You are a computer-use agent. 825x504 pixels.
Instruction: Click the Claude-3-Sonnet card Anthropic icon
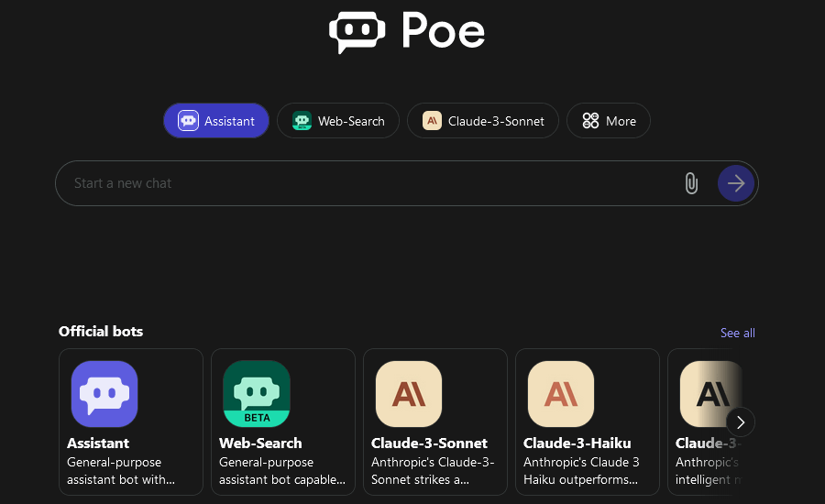pyautogui.click(x=409, y=393)
